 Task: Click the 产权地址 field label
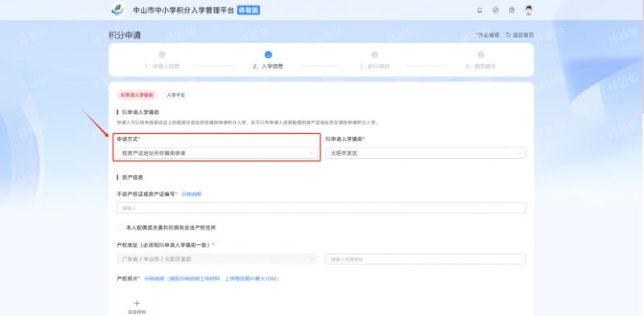point(165,245)
